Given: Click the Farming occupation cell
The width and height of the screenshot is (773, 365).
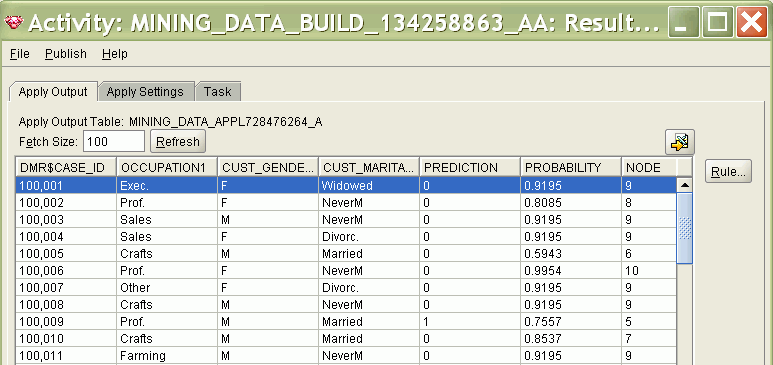Looking at the screenshot, I should pos(167,356).
